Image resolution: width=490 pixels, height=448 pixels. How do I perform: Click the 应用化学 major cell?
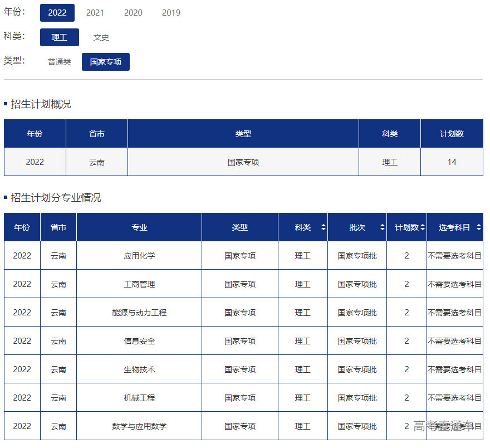(139, 256)
